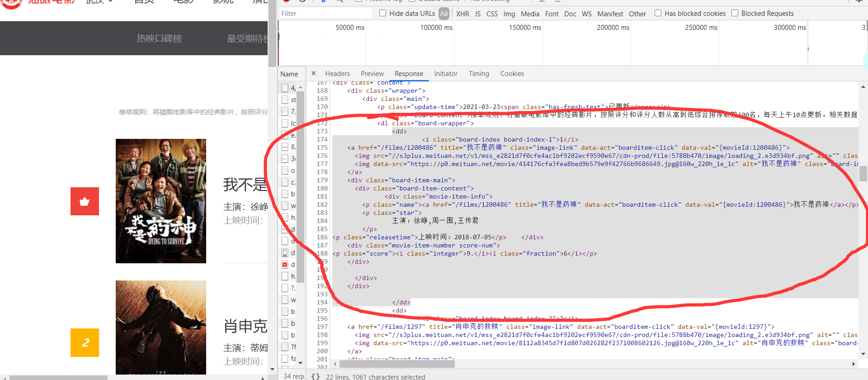Click line number 188 in gutter
The image size is (868, 380).
click(x=322, y=253)
